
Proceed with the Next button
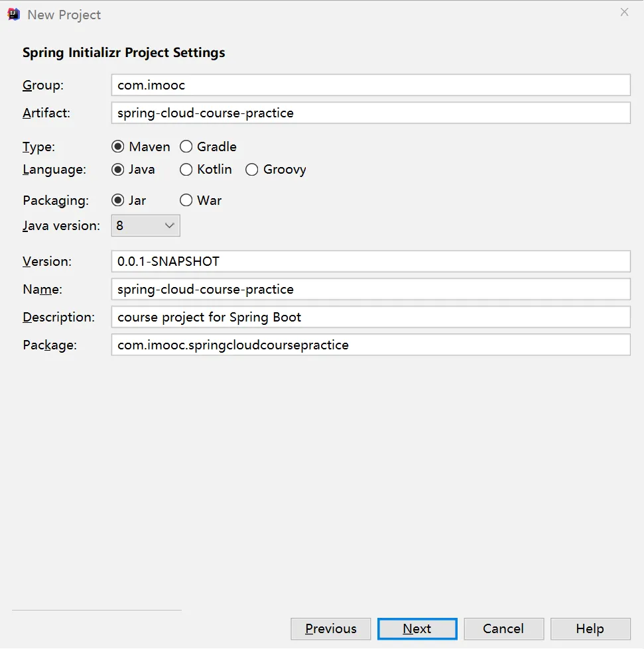coord(417,629)
